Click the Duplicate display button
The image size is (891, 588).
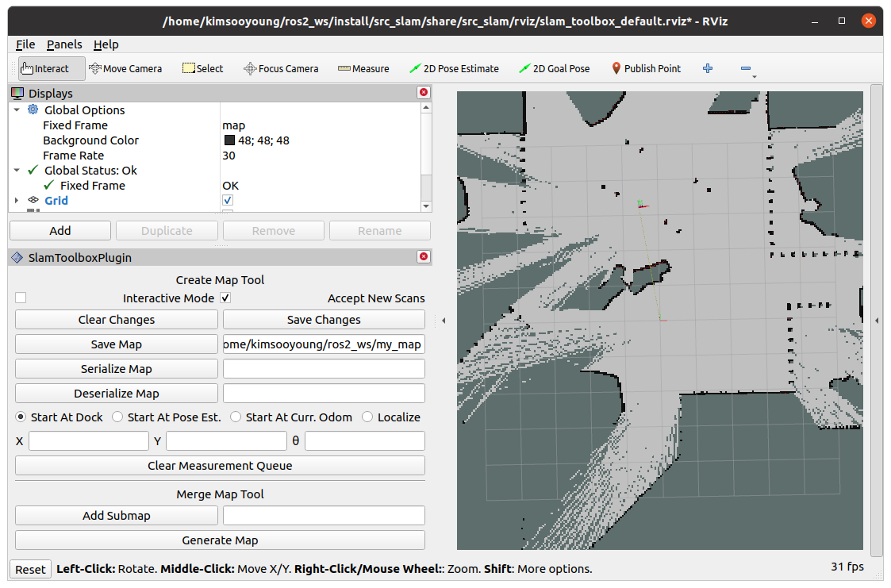167,231
